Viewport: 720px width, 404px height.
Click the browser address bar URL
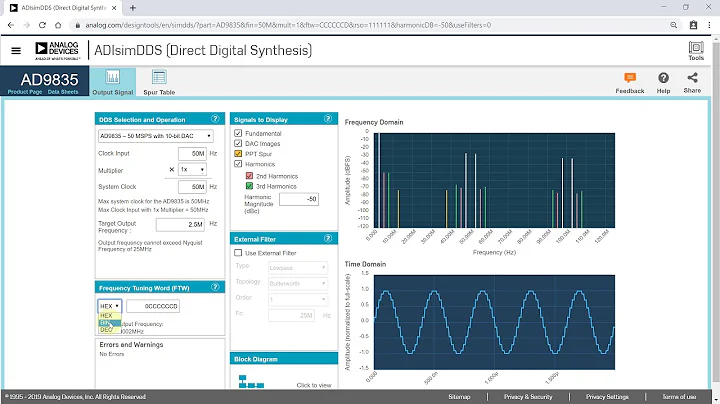288,25
